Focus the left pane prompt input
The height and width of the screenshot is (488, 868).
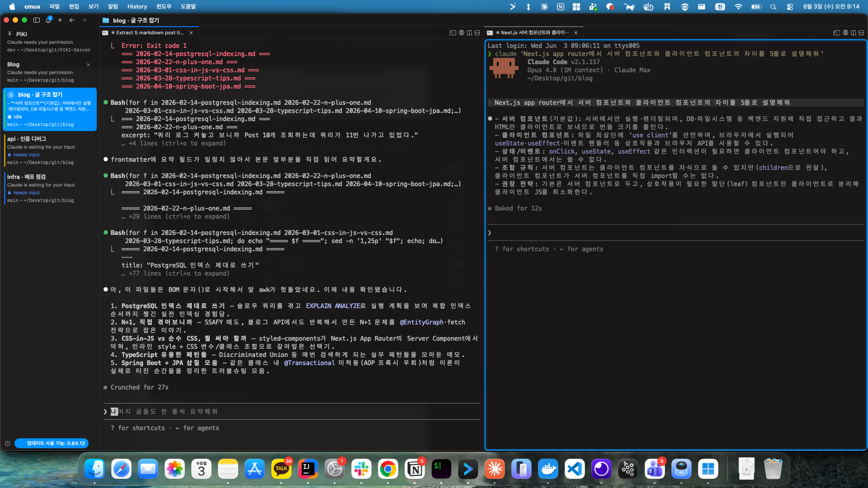(x=292, y=412)
